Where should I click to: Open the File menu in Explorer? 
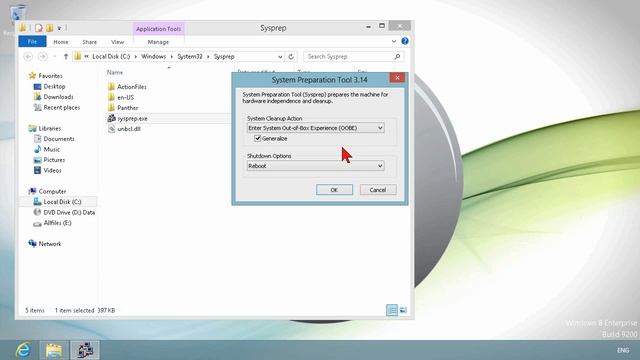32,42
